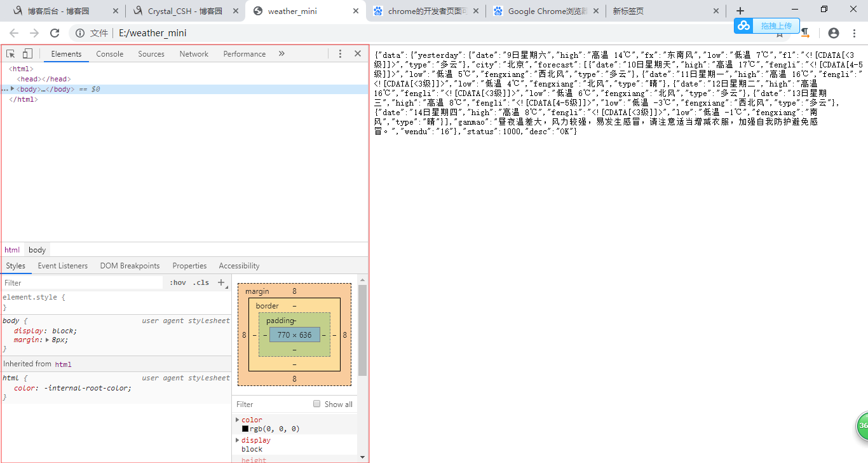Activate the inspect element picker tool
868x463 pixels.
(11, 54)
